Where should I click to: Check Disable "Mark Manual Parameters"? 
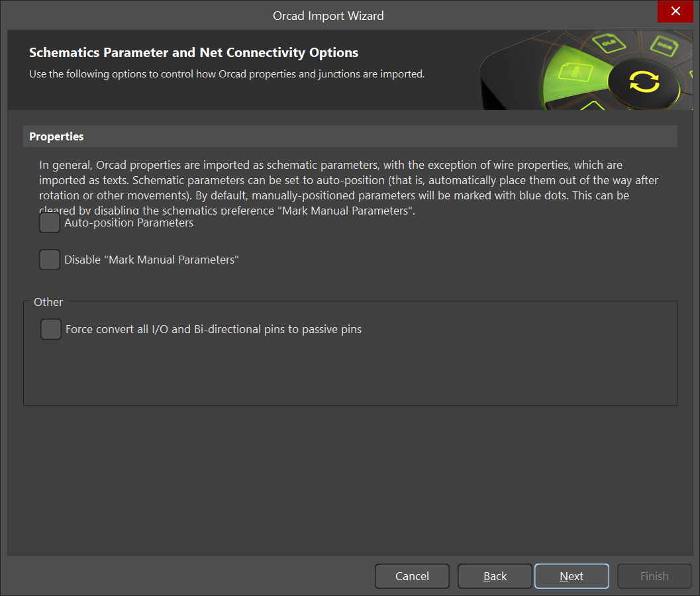[49, 259]
